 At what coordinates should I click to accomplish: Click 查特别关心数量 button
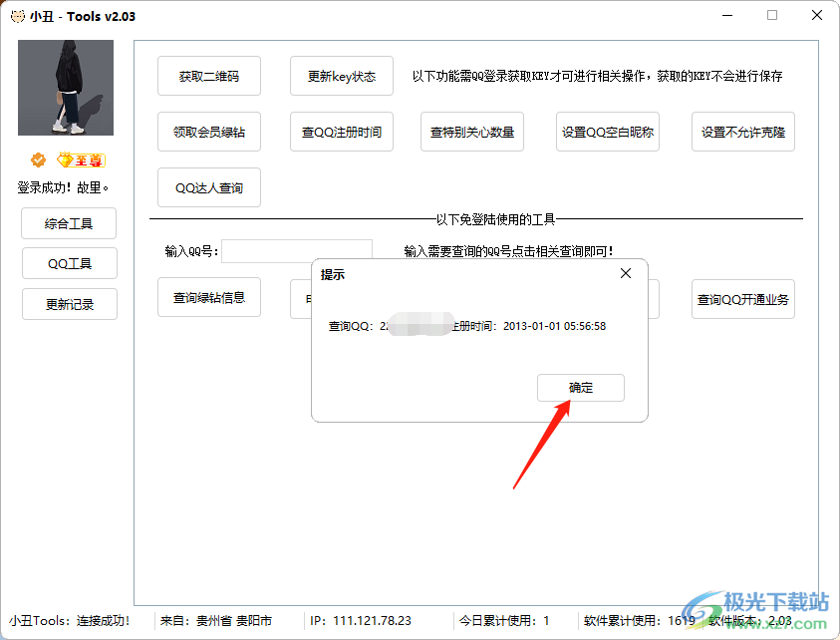click(x=472, y=132)
